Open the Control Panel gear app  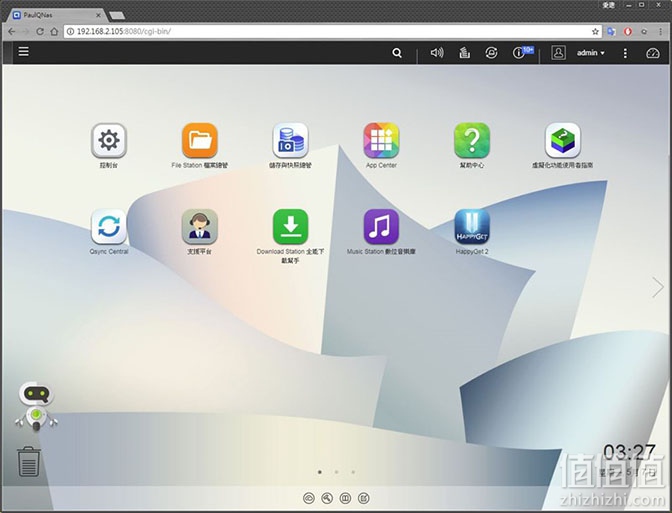point(109,141)
